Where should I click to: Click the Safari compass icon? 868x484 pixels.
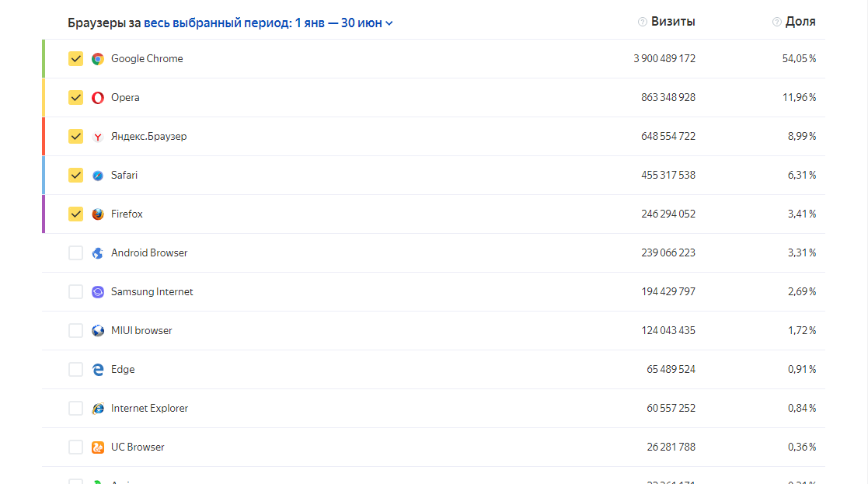pyautogui.click(x=98, y=176)
